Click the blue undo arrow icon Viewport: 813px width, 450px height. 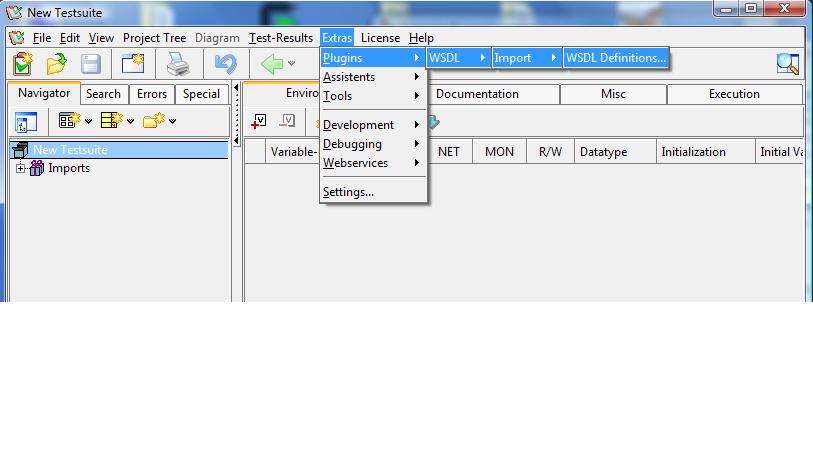225,64
